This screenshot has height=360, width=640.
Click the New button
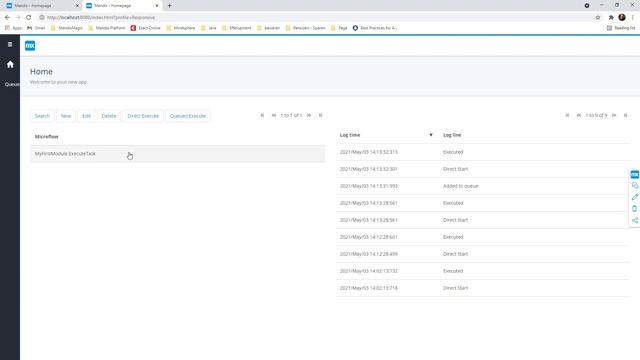coord(66,116)
